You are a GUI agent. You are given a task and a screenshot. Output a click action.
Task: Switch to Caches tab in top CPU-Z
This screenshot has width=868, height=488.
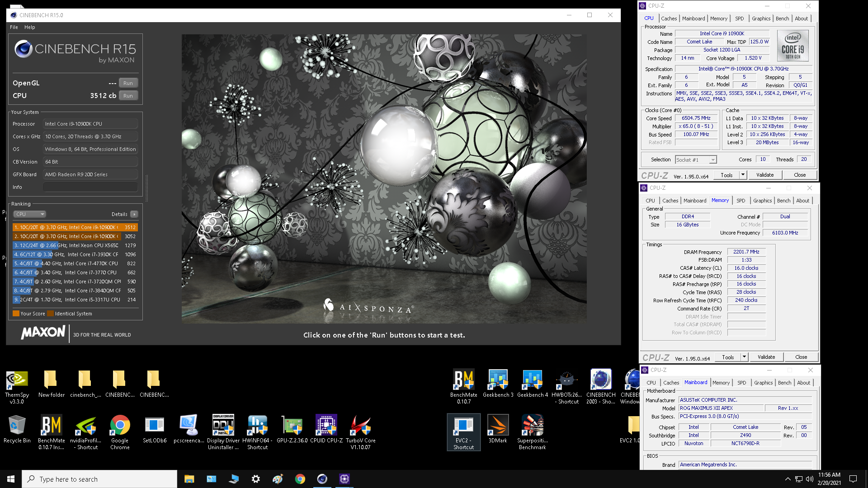point(669,19)
